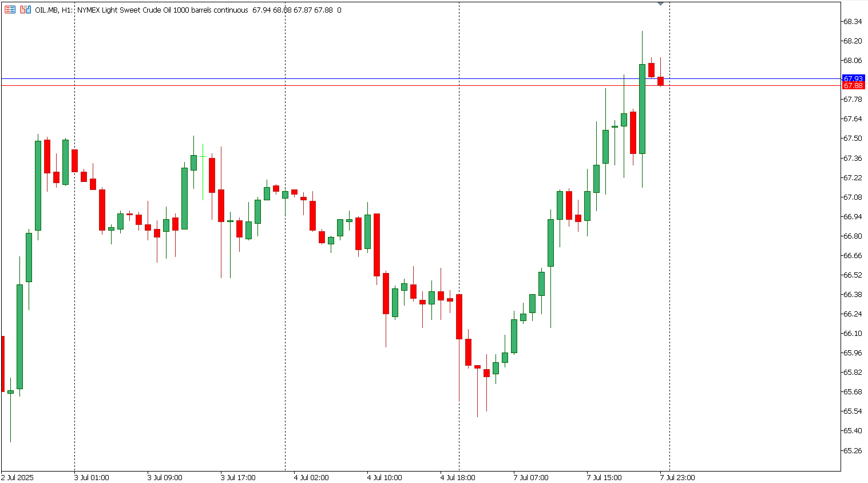Click the NYMEX Light Sweet Crude Oil description
The image size is (868, 483).
162,10
